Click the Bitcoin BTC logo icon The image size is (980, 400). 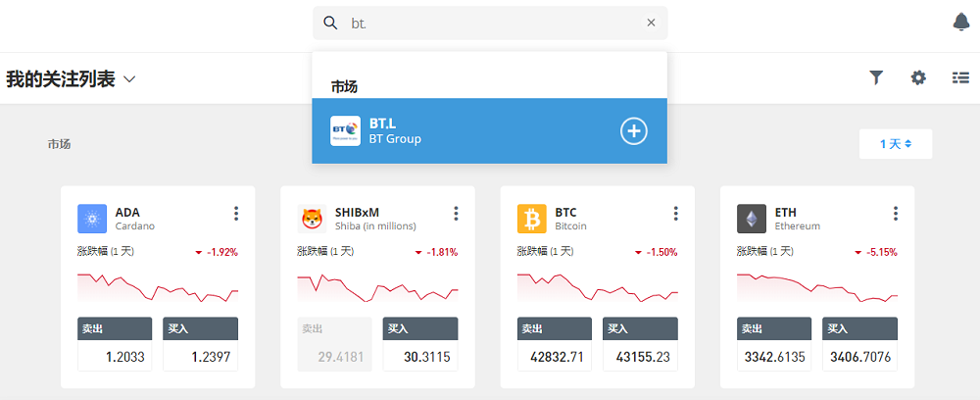pyautogui.click(x=532, y=219)
